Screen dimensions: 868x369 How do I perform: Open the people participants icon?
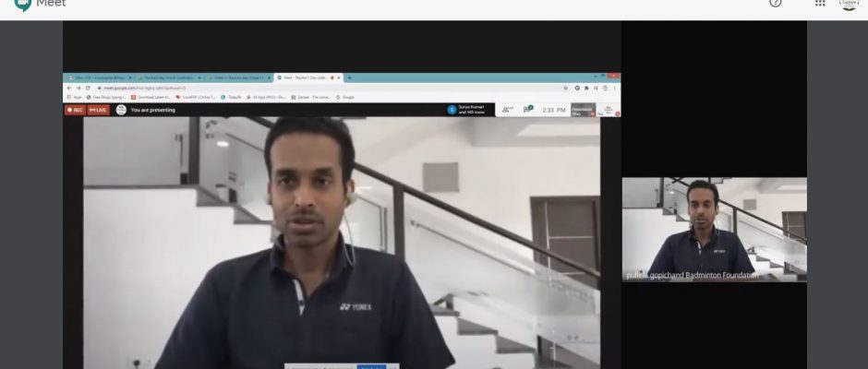[507, 110]
